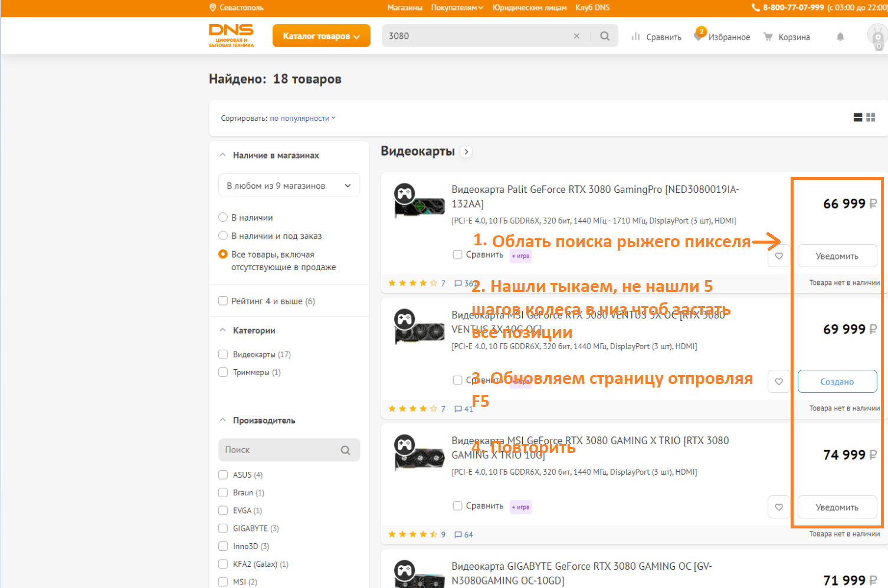Select the В наличии и под заказ option
This screenshot has height=588, width=888.
point(223,235)
